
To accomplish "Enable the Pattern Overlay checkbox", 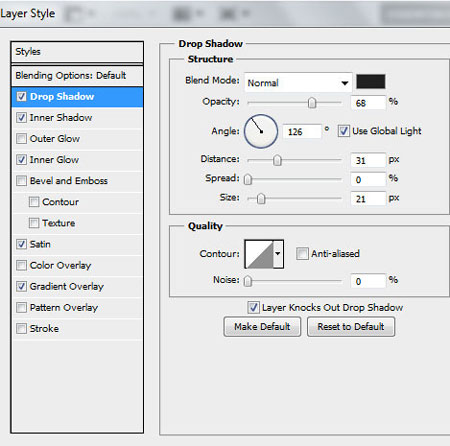I will (22, 307).
